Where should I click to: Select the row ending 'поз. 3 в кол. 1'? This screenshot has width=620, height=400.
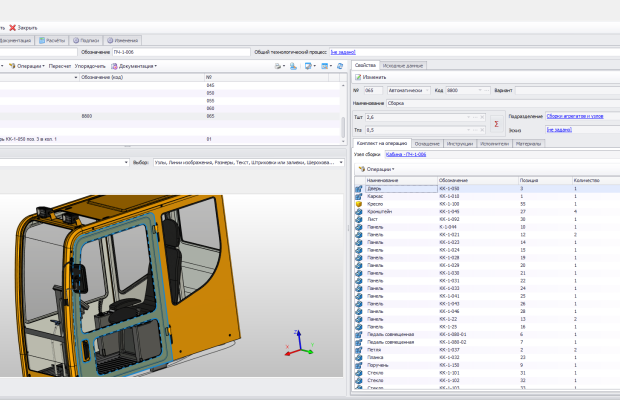[170, 139]
